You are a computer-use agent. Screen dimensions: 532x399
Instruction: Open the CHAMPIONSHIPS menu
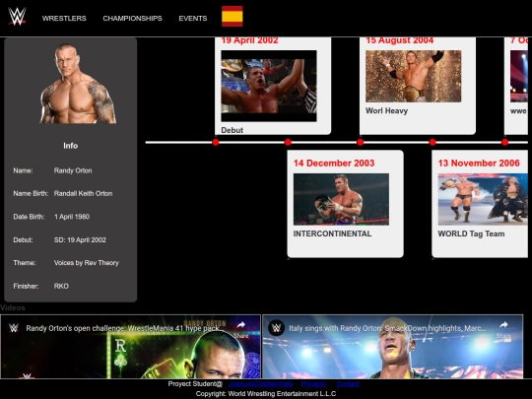132,19
